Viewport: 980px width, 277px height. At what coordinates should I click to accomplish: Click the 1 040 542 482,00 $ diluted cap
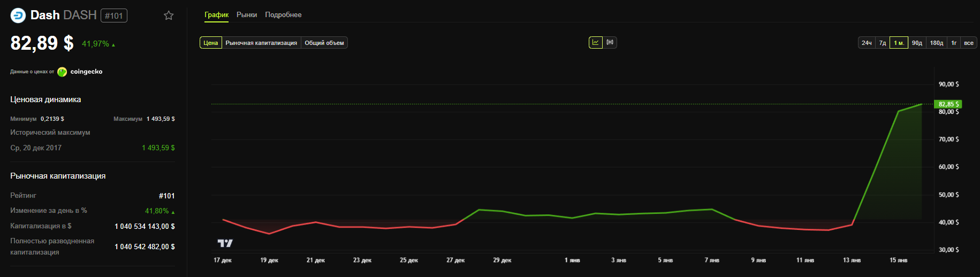(x=145, y=247)
